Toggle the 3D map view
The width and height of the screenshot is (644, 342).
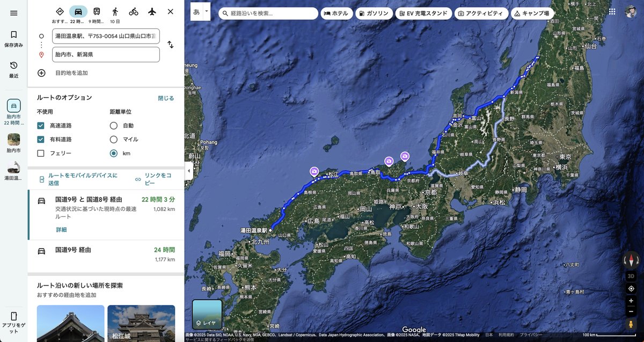631,276
